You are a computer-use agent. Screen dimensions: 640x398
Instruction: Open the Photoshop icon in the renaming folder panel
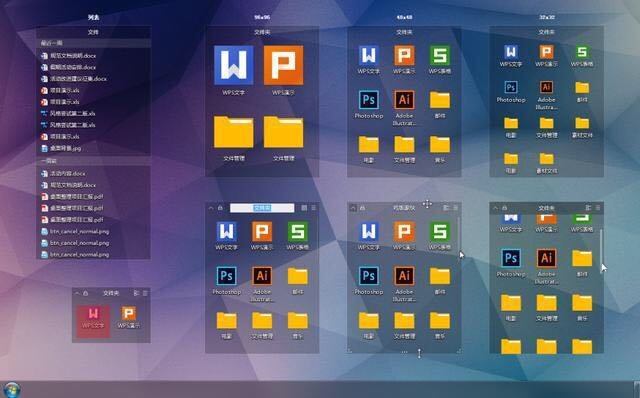pos(227,276)
